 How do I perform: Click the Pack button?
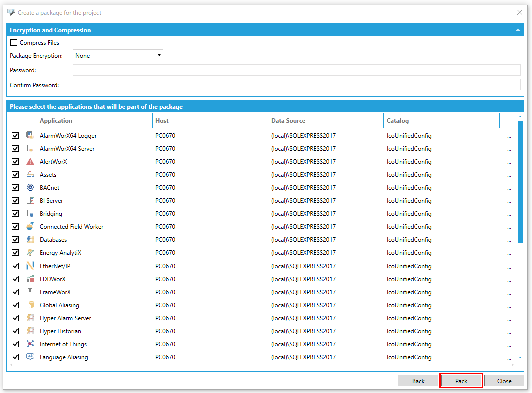(461, 381)
